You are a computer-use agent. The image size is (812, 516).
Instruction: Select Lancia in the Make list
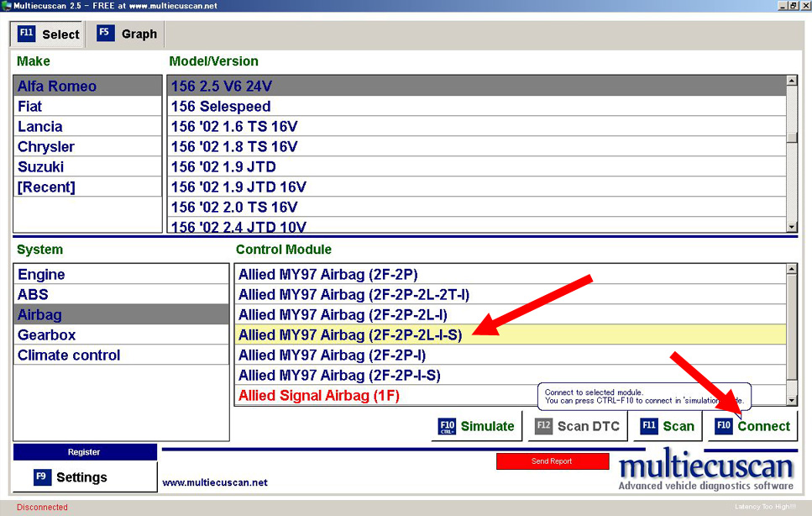tap(87, 126)
